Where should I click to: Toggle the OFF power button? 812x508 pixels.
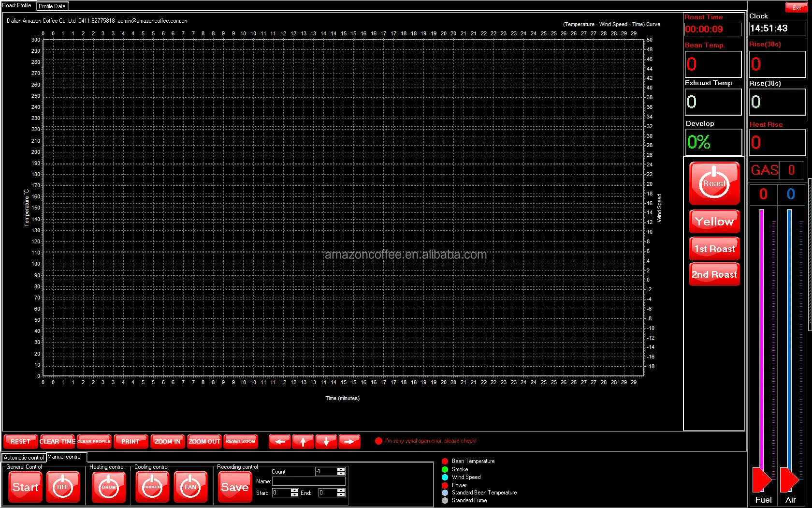coord(63,487)
